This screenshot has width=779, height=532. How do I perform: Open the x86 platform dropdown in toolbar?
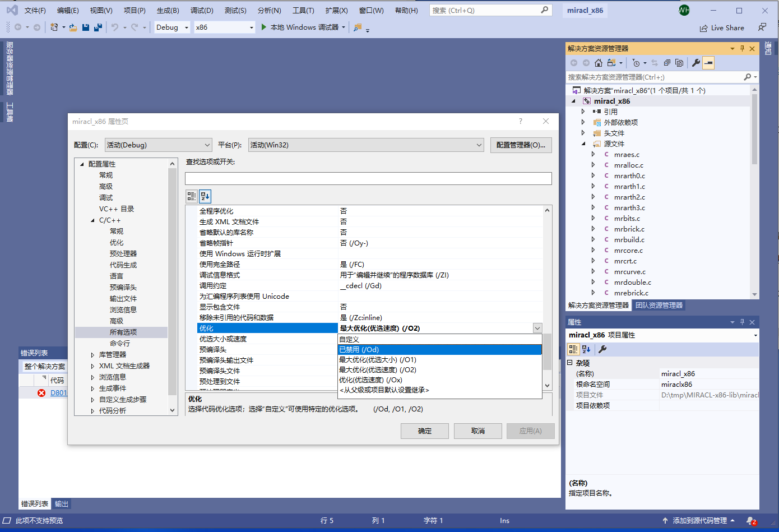point(224,27)
